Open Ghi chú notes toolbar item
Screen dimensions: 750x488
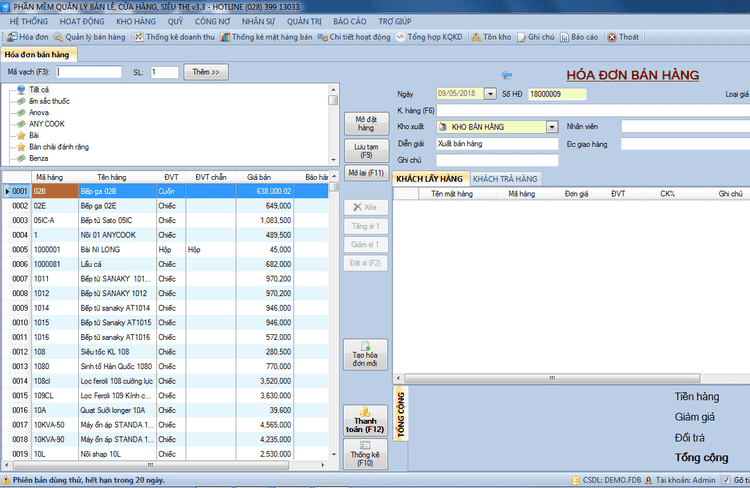(536, 37)
